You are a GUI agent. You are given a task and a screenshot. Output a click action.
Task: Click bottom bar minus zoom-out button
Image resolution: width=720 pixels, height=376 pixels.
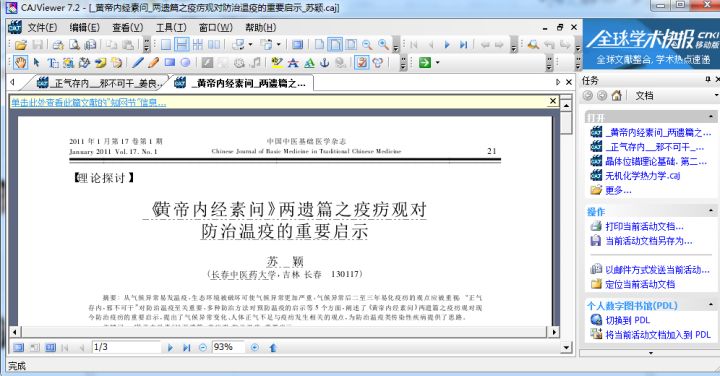pos(202,348)
